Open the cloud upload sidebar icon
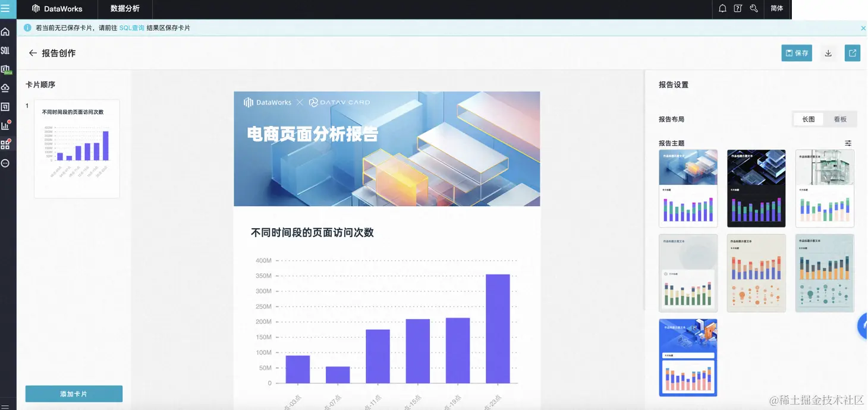The width and height of the screenshot is (868, 410). (5, 88)
